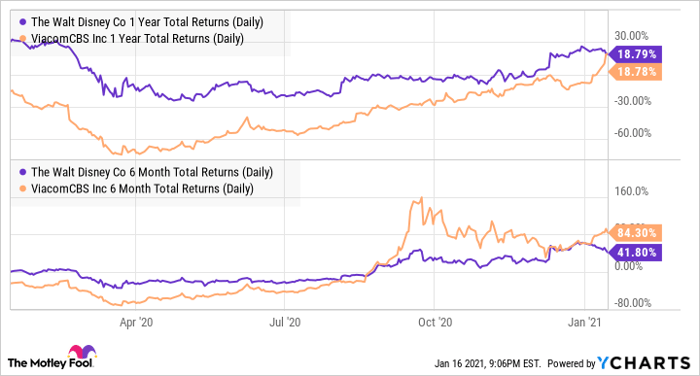Screen dimensions: 700x376
Task: Click the Jan '21 axis label
Action: coord(584,322)
